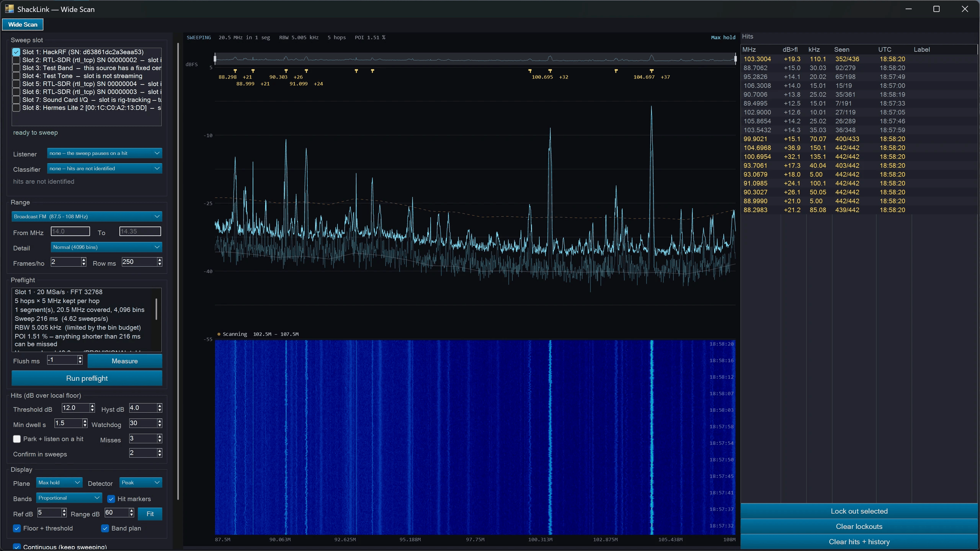
Task: Click Lock out selected button
Action: [859, 511]
